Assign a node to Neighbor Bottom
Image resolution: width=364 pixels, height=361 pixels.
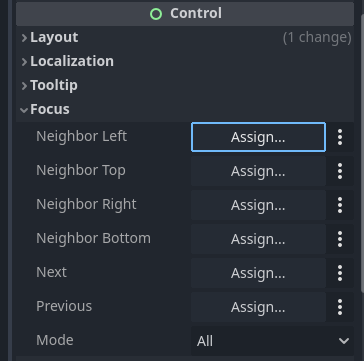click(258, 239)
